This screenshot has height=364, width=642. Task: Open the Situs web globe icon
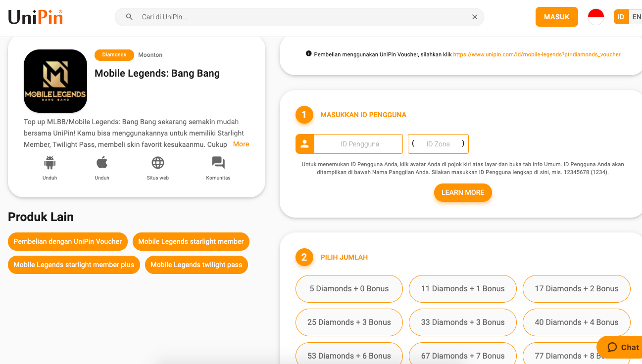(x=158, y=163)
